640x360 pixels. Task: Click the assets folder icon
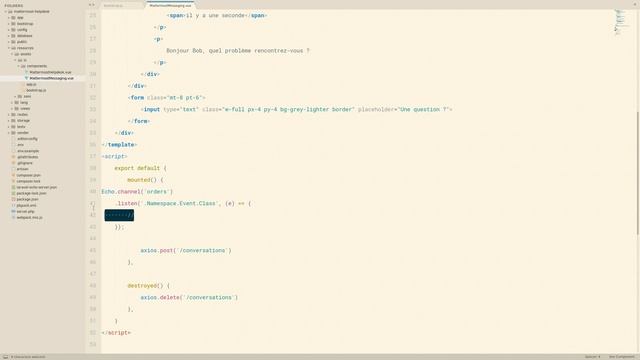tap(17, 54)
